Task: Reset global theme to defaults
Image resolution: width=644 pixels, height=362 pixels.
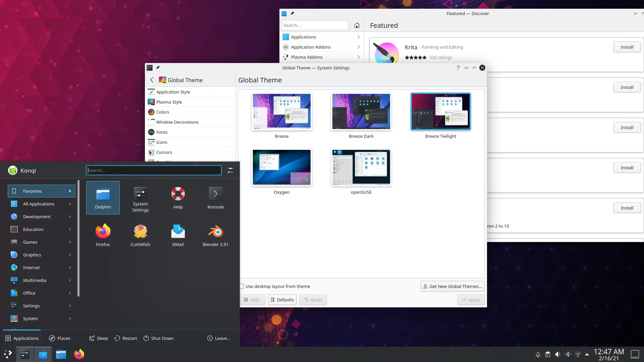Action: pos(282,300)
